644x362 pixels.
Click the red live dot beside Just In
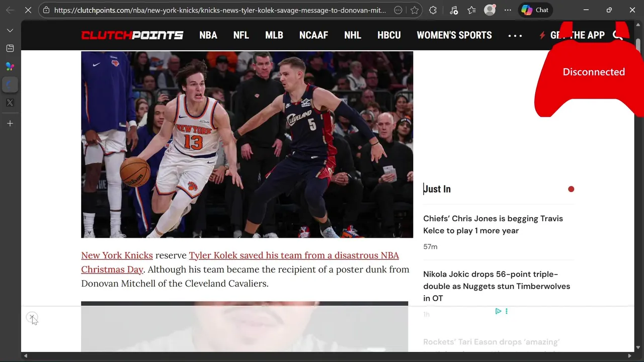click(571, 189)
